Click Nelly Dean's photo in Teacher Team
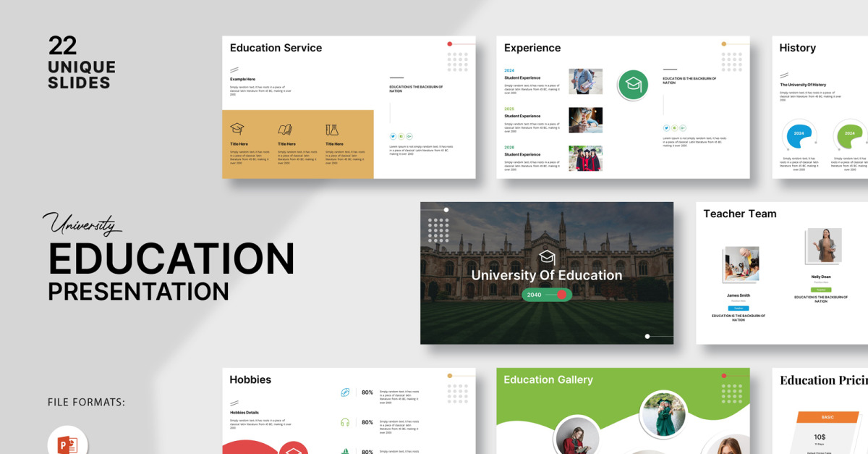This screenshot has width=868, height=454. [x=825, y=245]
